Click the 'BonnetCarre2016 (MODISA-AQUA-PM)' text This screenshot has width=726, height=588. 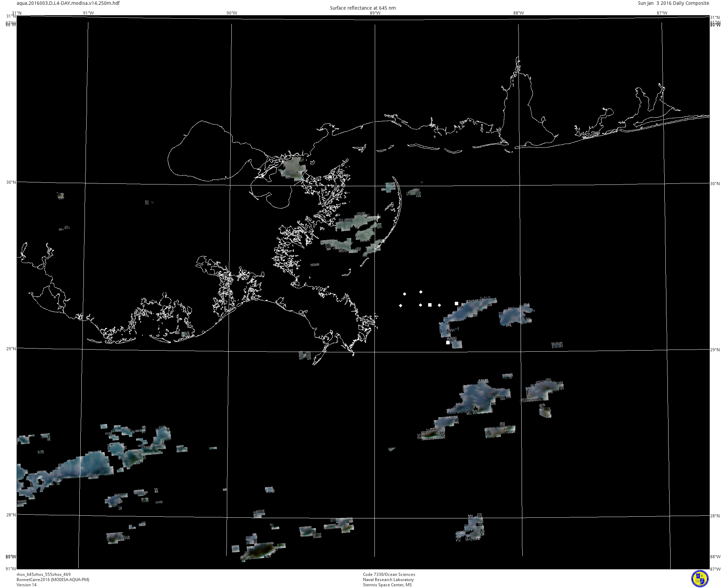53,580
